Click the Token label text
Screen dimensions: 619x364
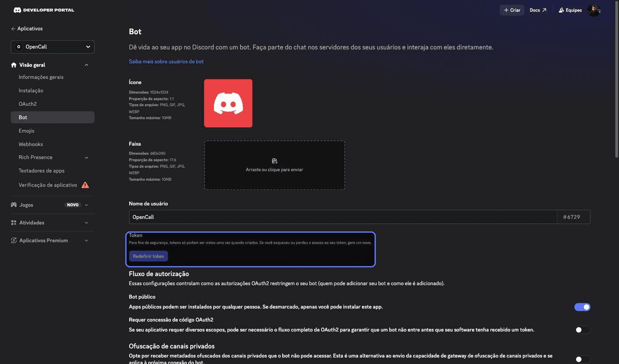[136, 235]
